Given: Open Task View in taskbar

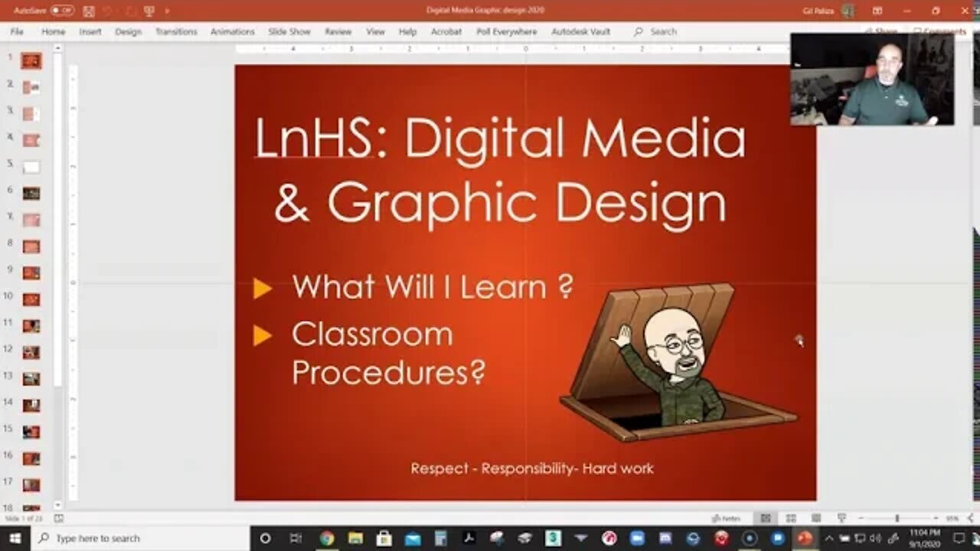Looking at the screenshot, I should point(296,538).
